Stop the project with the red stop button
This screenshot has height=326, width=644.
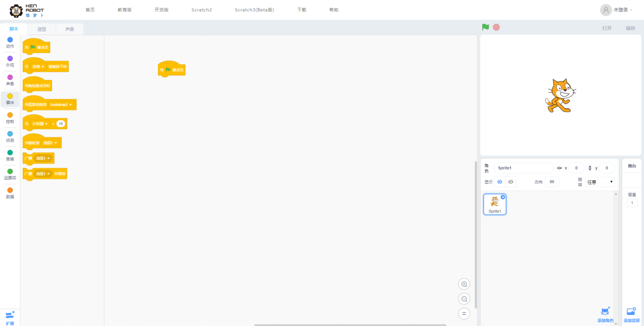(496, 27)
